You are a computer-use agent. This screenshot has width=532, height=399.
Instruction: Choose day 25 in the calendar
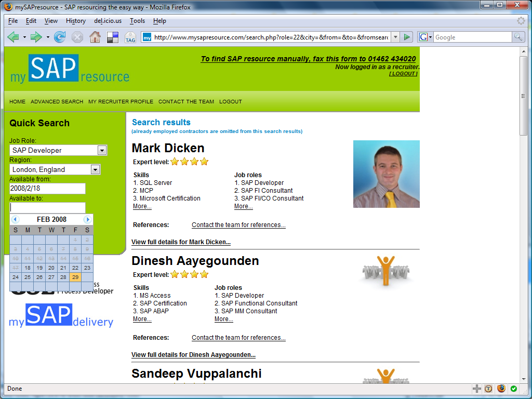(28, 277)
